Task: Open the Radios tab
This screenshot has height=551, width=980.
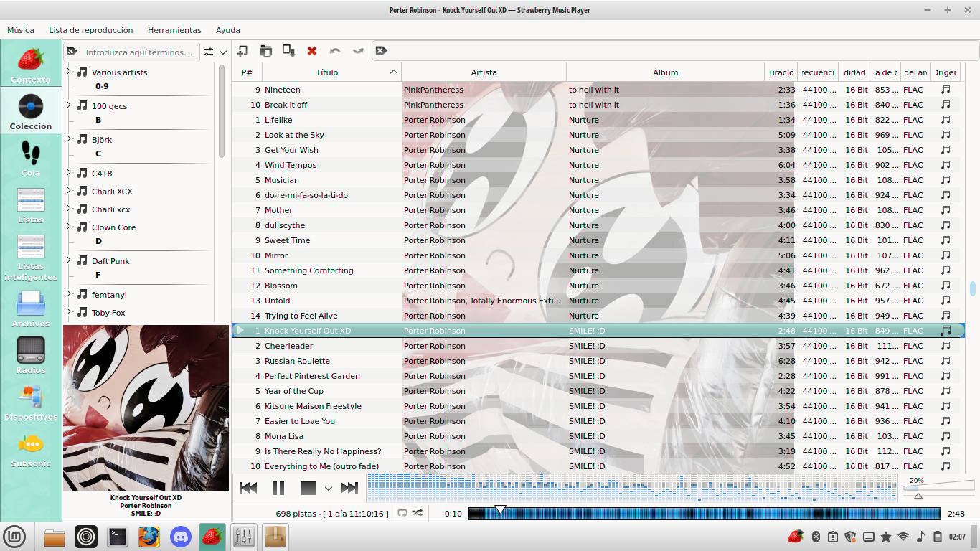Action: [x=31, y=355]
